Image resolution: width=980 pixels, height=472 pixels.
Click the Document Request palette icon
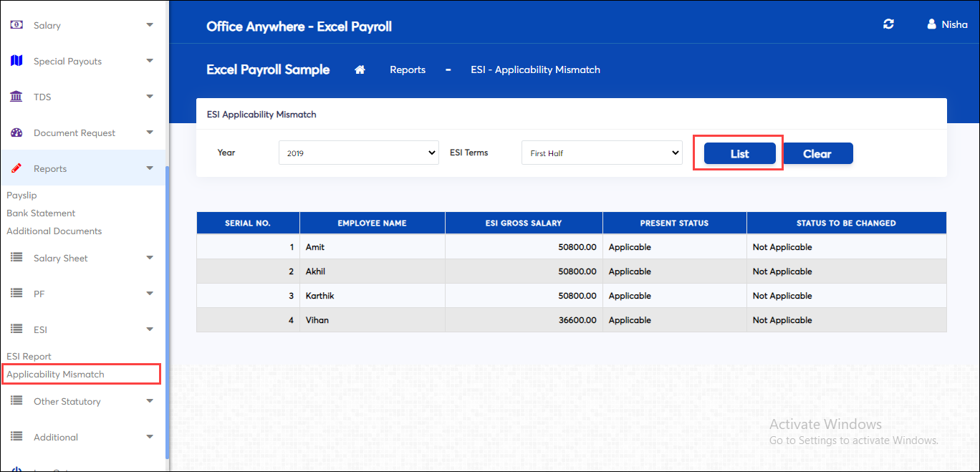point(16,133)
